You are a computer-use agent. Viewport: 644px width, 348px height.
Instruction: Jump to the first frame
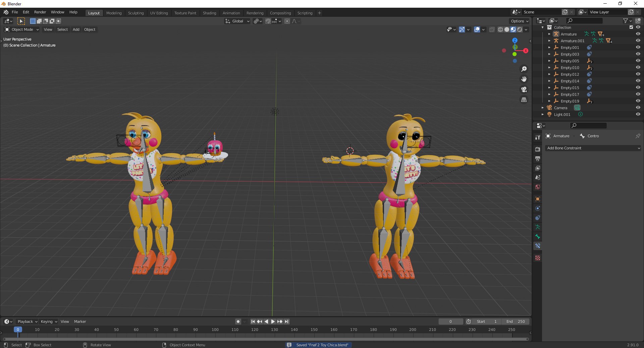pos(253,322)
